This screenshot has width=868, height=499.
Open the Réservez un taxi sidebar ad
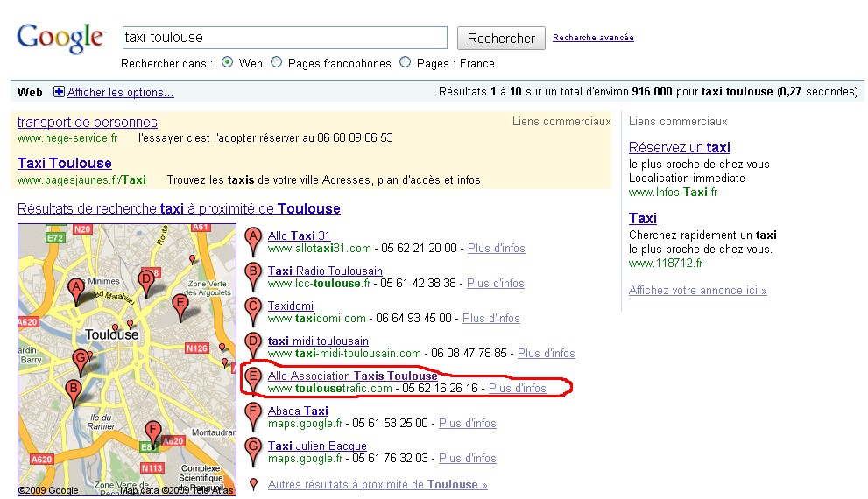click(x=679, y=148)
